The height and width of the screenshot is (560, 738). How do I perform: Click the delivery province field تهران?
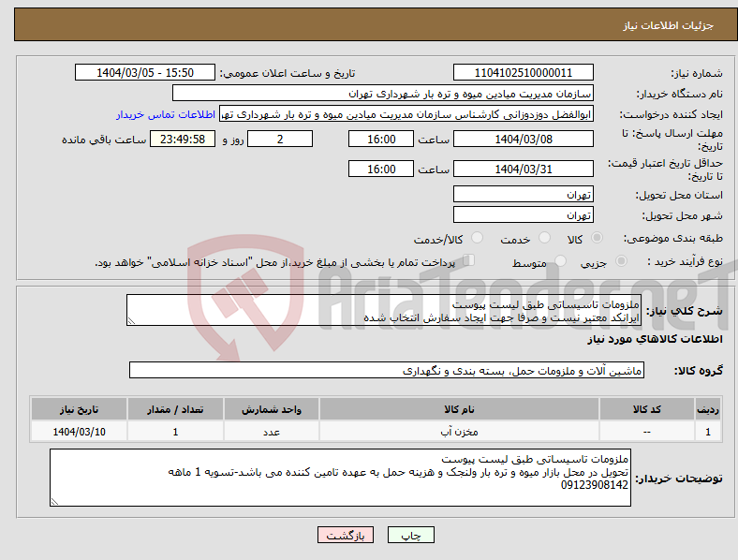click(524, 194)
